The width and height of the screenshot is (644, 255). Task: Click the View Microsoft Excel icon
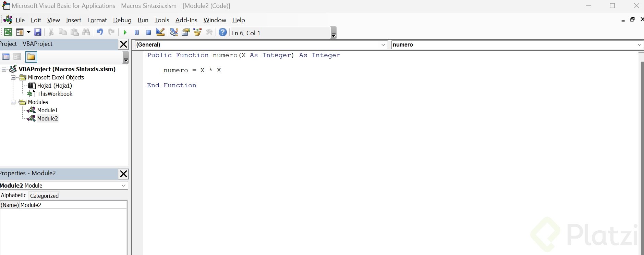[8, 32]
